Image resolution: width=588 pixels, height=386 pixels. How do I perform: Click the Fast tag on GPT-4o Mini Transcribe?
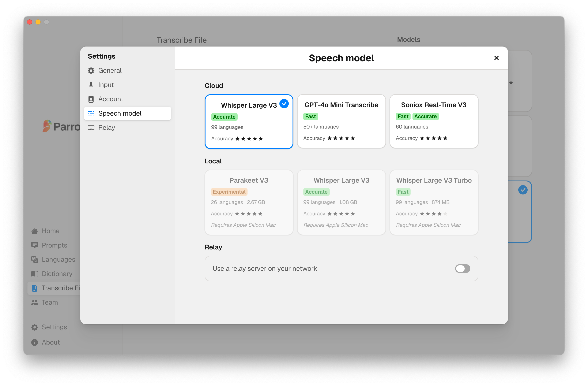pyautogui.click(x=310, y=116)
